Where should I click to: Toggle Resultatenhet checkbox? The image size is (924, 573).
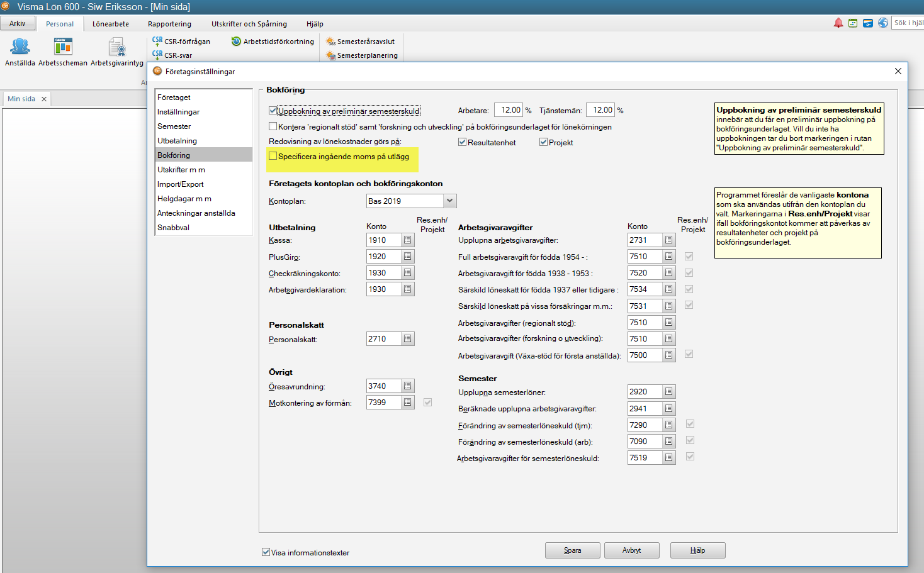click(x=463, y=142)
